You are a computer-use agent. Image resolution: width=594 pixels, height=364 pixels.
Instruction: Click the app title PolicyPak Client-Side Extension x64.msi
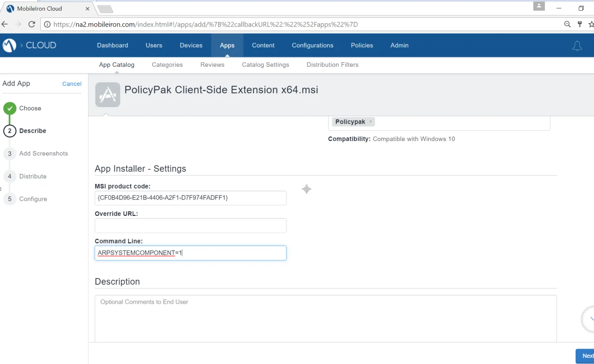pos(221,90)
